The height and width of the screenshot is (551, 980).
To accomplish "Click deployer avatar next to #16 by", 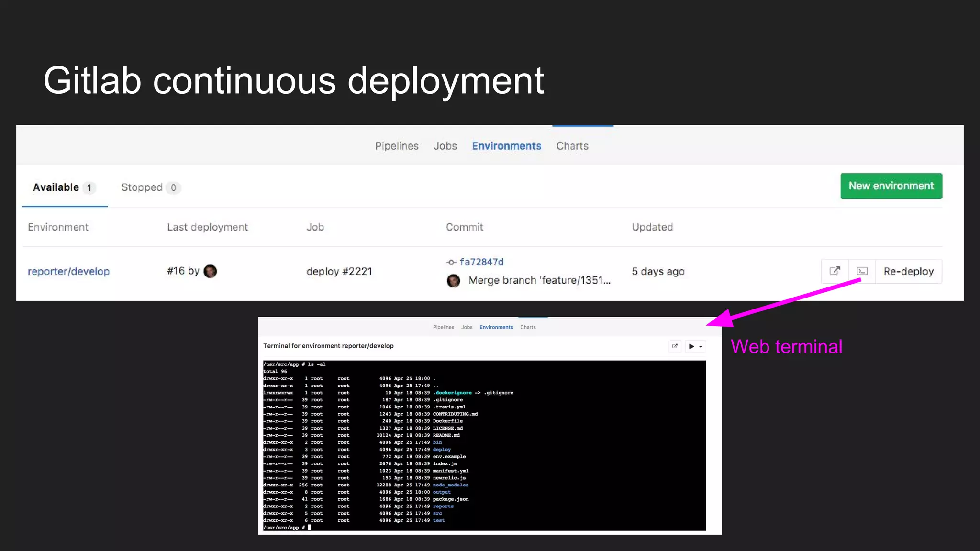I will click(210, 271).
